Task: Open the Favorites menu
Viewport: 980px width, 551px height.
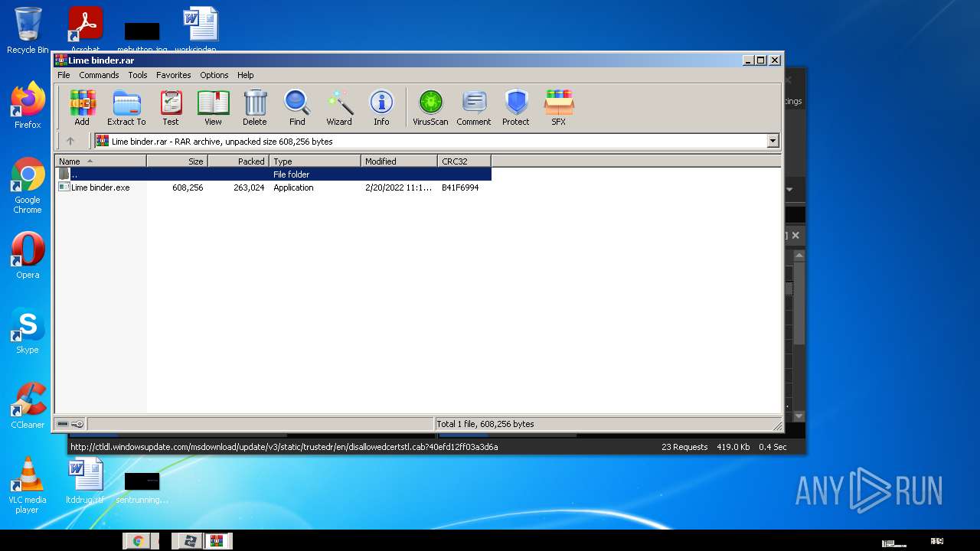Action: tap(174, 75)
